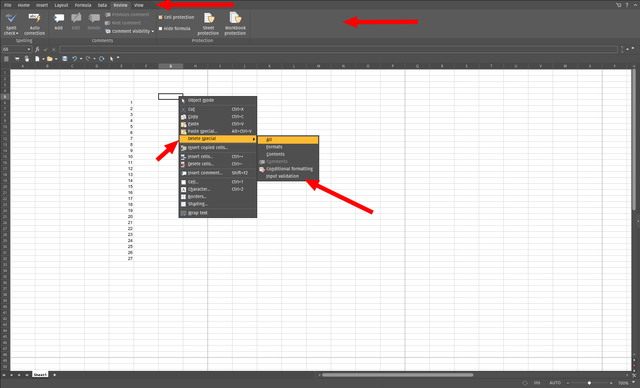
Task: Open Workbook protection
Action: pyautogui.click(x=235, y=24)
